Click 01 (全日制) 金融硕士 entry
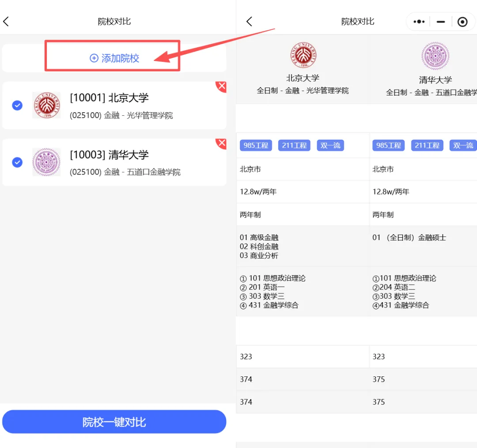The width and height of the screenshot is (477, 448). (x=409, y=237)
